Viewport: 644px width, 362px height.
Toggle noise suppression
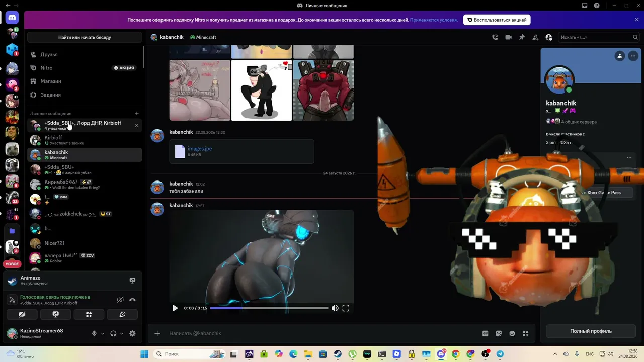coord(120,300)
